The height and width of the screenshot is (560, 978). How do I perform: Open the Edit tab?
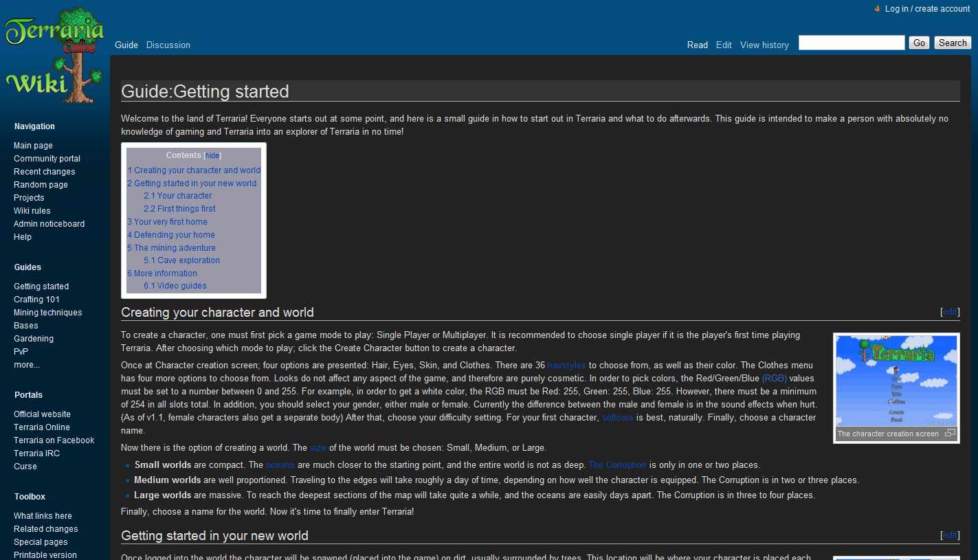pos(724,45)
